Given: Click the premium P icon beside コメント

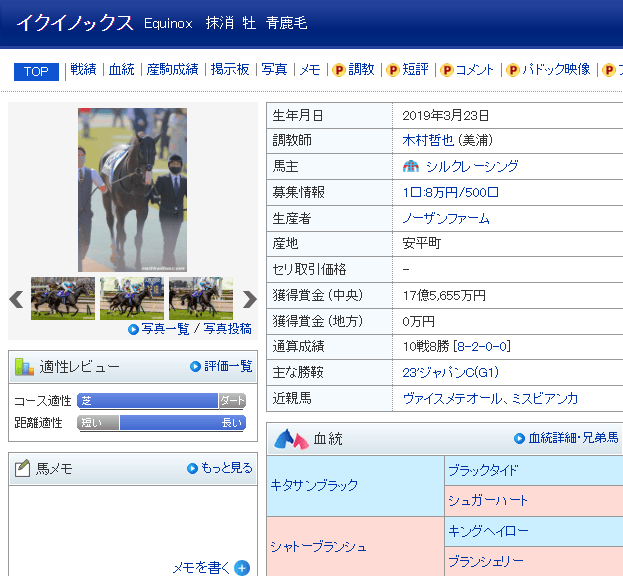Looking at the screenshot, I should (x=447, y=70).
